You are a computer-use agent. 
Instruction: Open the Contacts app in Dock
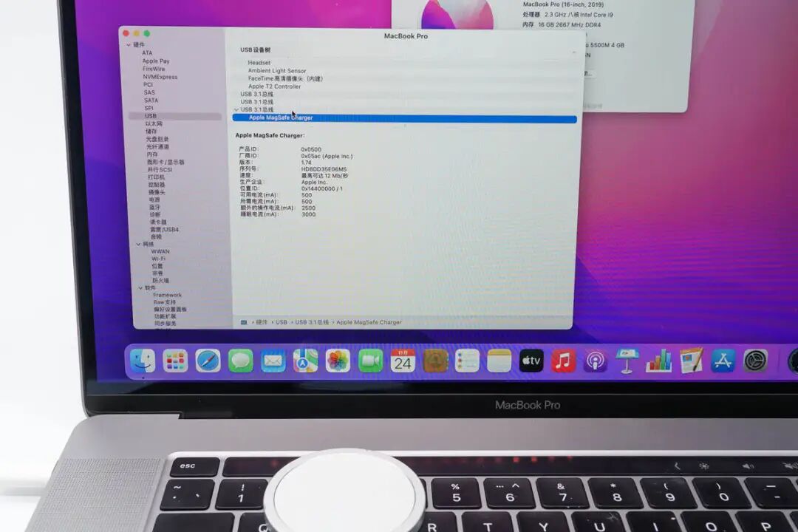tap(436, 361)
